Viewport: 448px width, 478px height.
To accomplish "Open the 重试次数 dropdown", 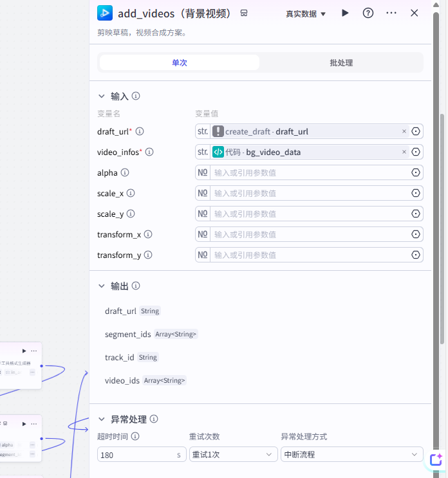I will [x=234, y=454].
